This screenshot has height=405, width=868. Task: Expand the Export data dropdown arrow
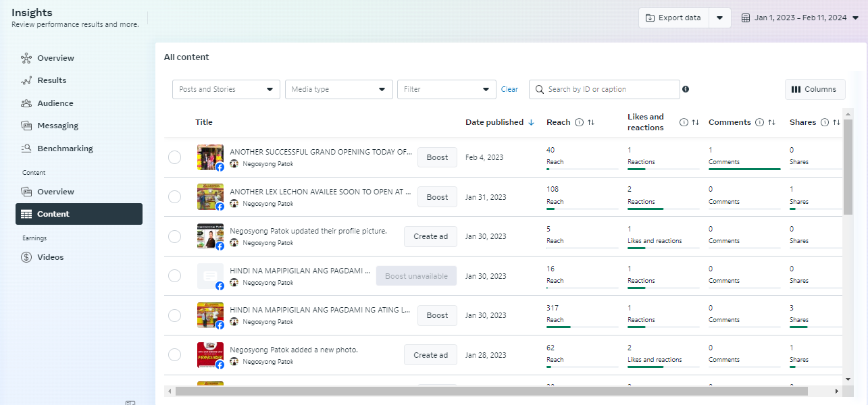(720, 18)
